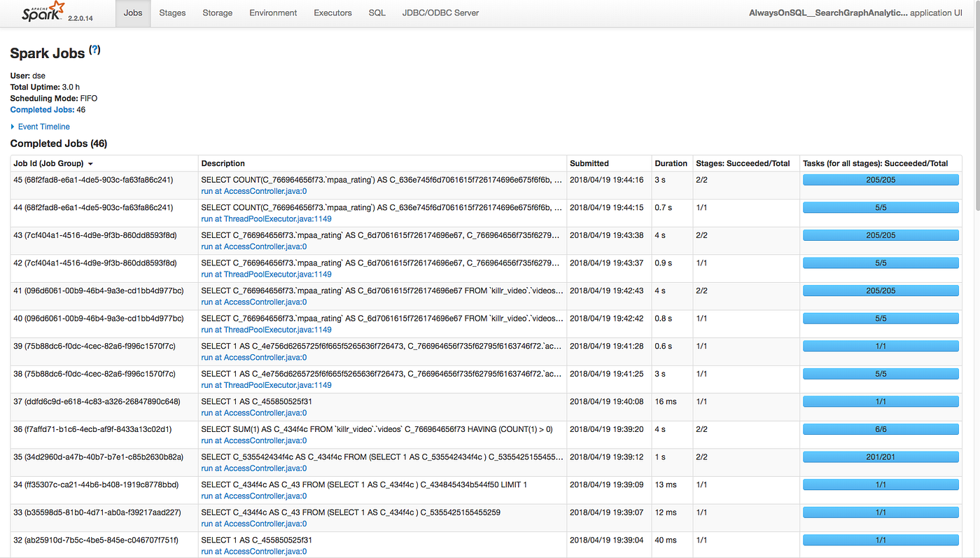Open run at AccessController.java:0 link for job 37
Screen dimensions: 980x558
pyautogui.click(x=253, y=412)
